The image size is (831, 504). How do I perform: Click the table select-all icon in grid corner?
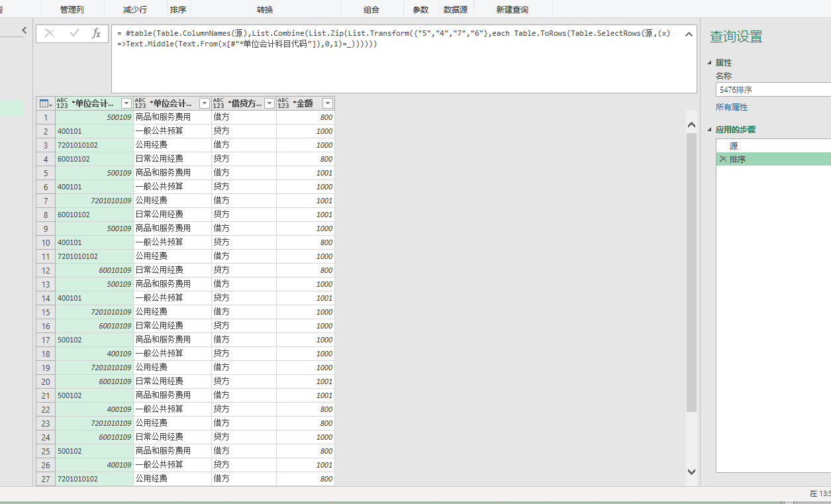pos(44,103)
